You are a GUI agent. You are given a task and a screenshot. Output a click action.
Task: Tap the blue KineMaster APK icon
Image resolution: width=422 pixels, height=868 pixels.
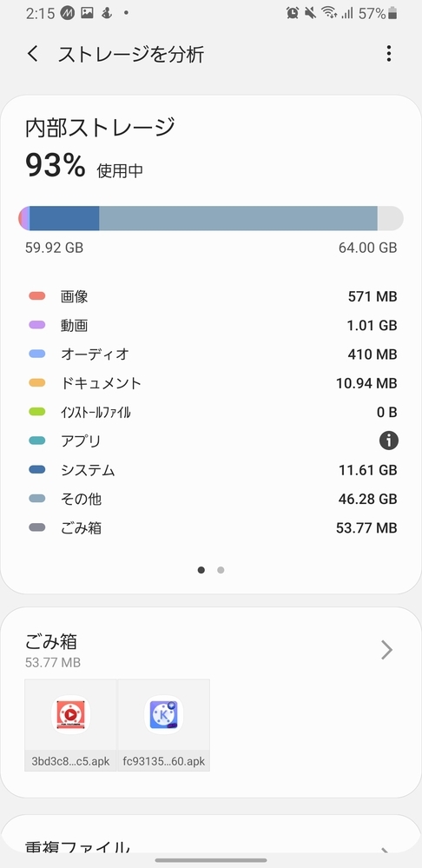(164, 715)
